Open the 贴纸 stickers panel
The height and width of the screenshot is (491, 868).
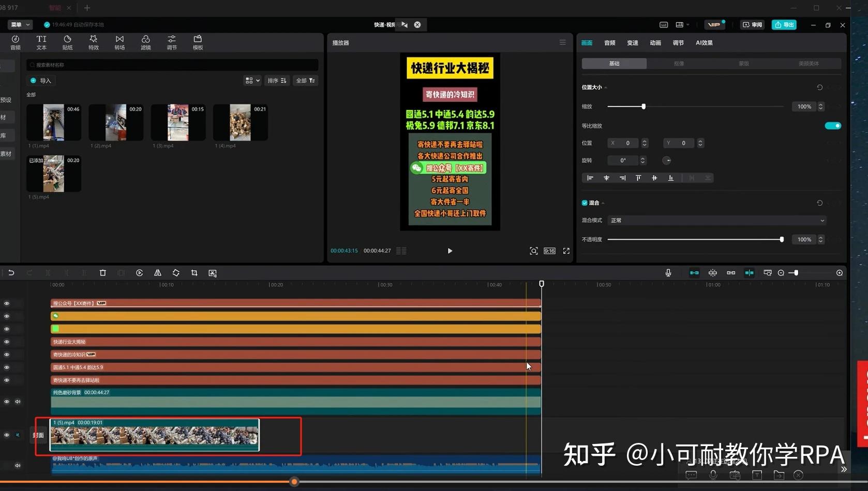pos(67,42)
